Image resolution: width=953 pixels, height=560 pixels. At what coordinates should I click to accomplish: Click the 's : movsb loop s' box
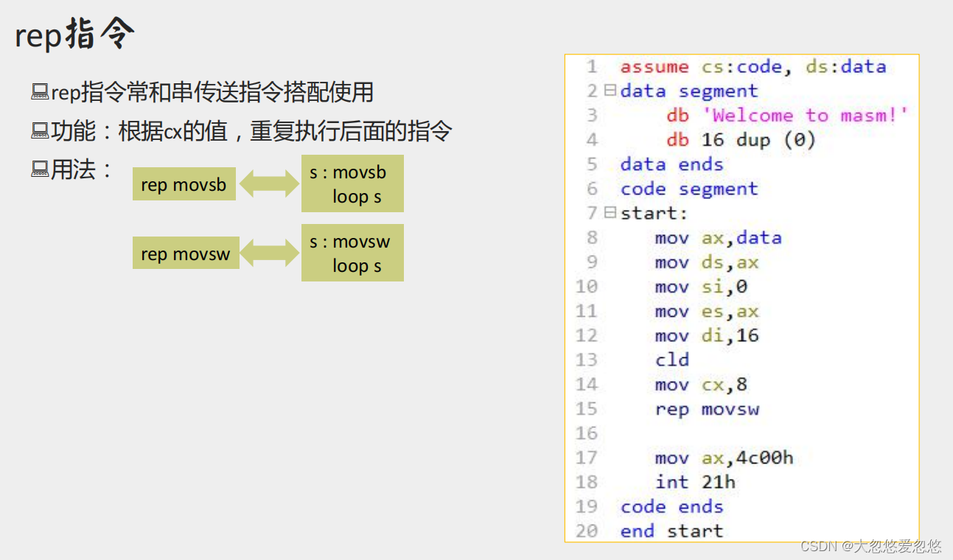(352, 183)
